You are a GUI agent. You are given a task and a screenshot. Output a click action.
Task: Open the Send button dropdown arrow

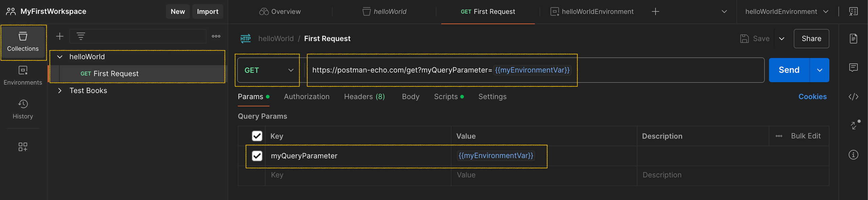[x=819, y=70]
